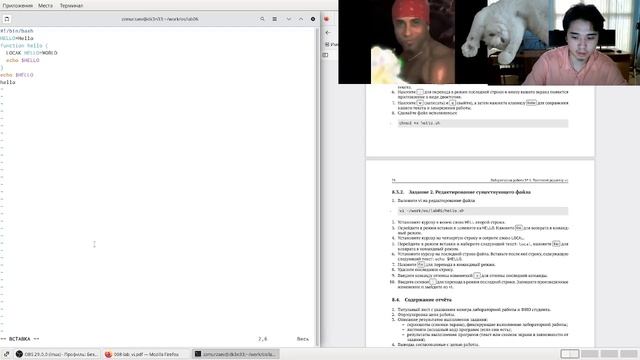
Task: Click the new tab icon in the terminal header
Action: click(7, 19)
